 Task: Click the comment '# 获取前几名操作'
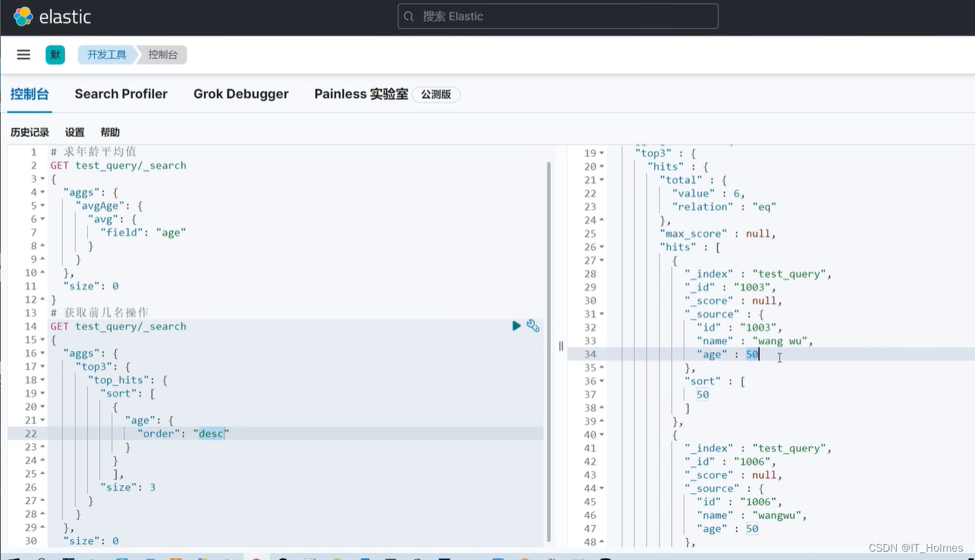[x=99, y=313]
